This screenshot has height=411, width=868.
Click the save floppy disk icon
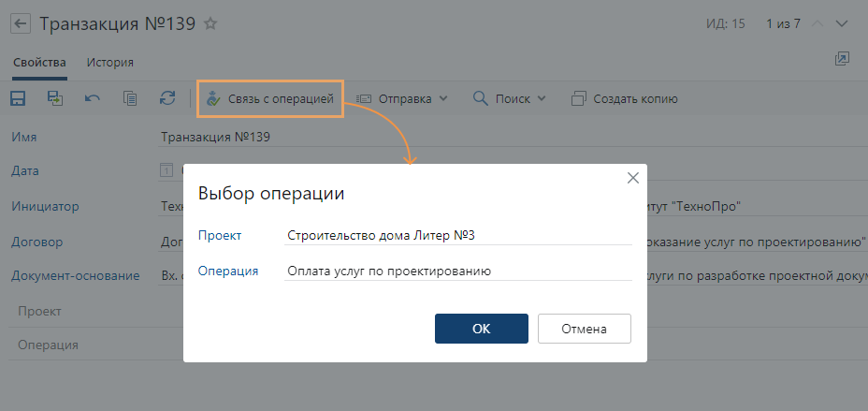[x=18, y=98]
